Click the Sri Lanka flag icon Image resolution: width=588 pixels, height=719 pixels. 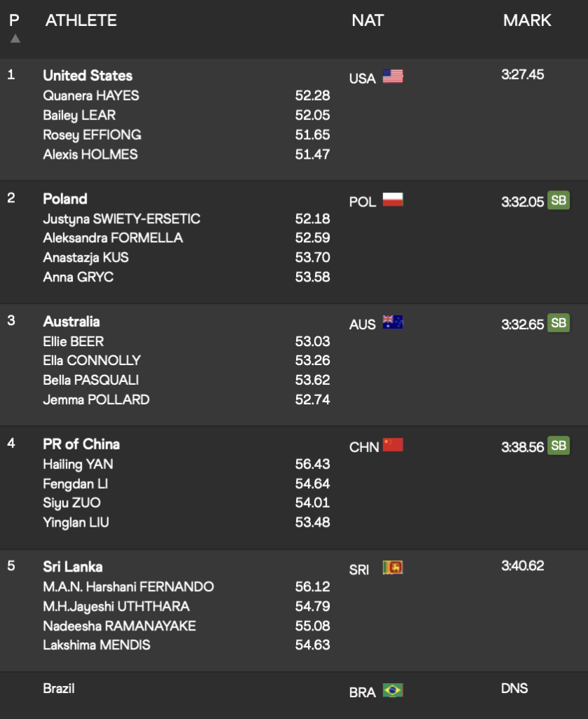click(393, 567)
